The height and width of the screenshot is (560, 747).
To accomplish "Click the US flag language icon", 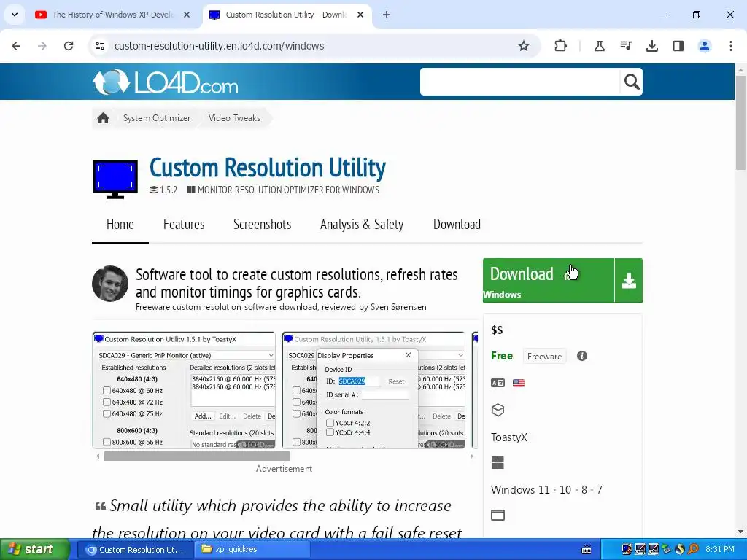I will pyautogui.click(x=519, y=383).
